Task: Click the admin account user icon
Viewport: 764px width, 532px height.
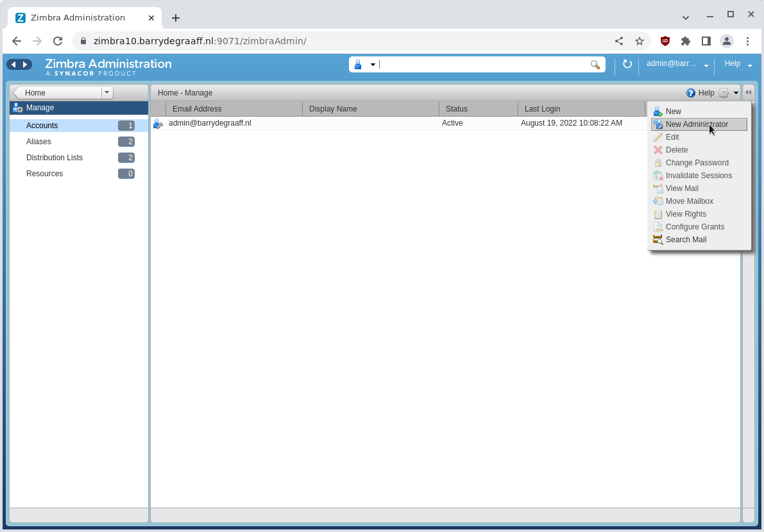Action: click(x=158, y=124)
